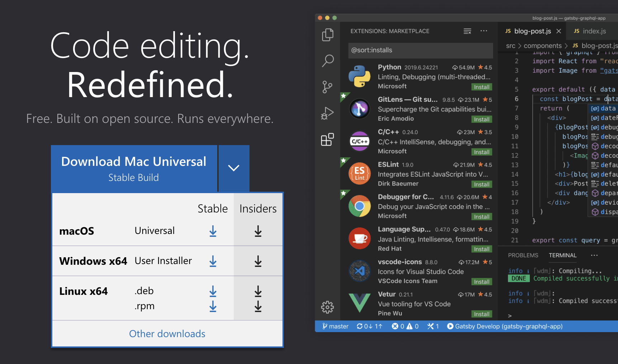Image resolution: width=618 pixels, height=364 pixels.
Task: Click the Stable column header
Action: tap(213, 209)
